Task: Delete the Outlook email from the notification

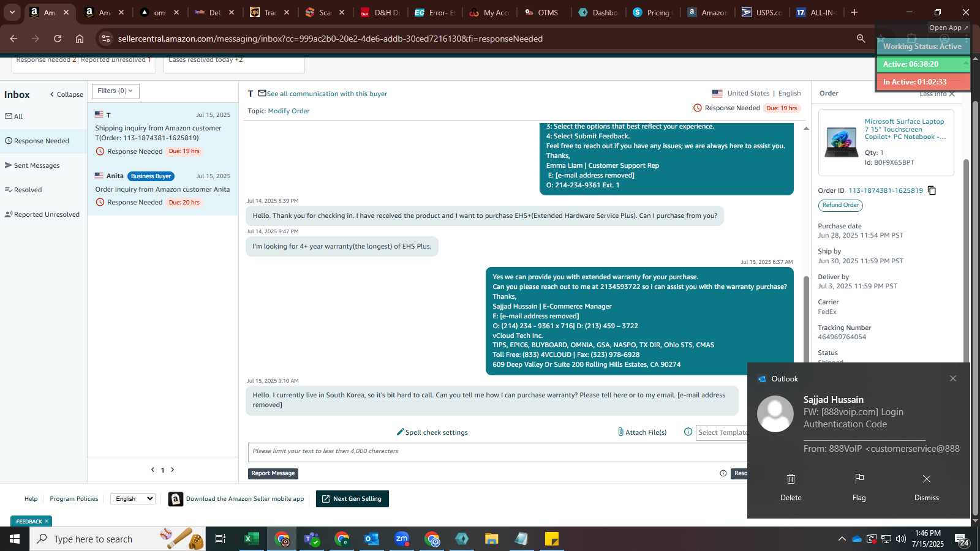Action: (791, 487)
